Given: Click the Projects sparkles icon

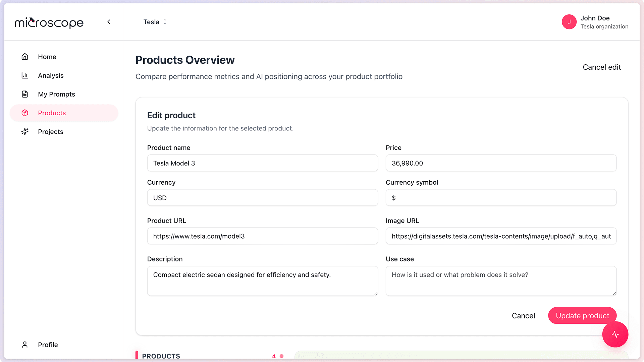Looking at the screenshot, I should tap(25, 131).
